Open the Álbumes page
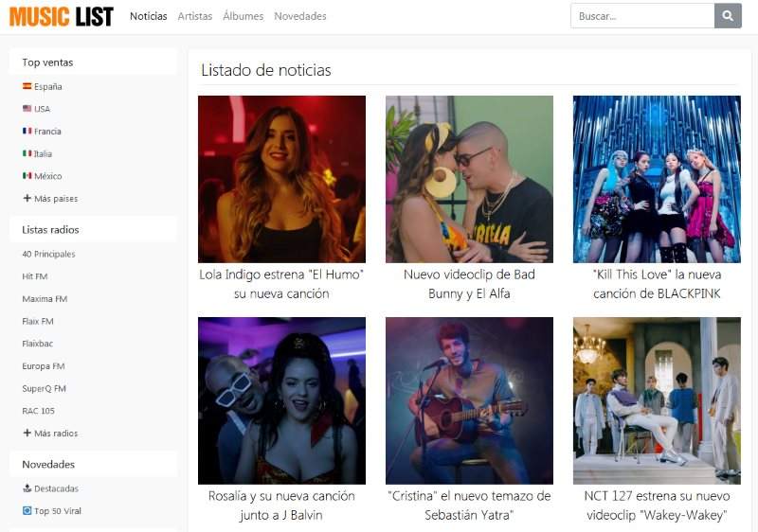This screenshot has width=758, height=532. [x=244, y=16]
